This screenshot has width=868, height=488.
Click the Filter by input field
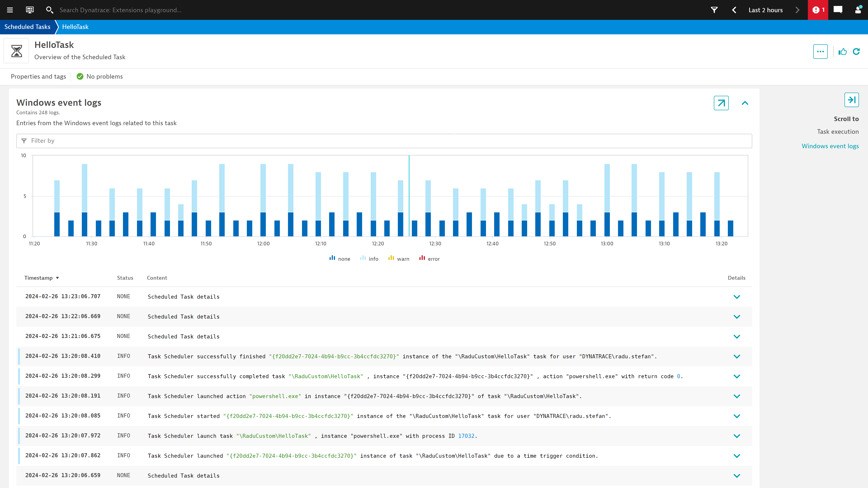pyautogui.click(x=384, y=141)
